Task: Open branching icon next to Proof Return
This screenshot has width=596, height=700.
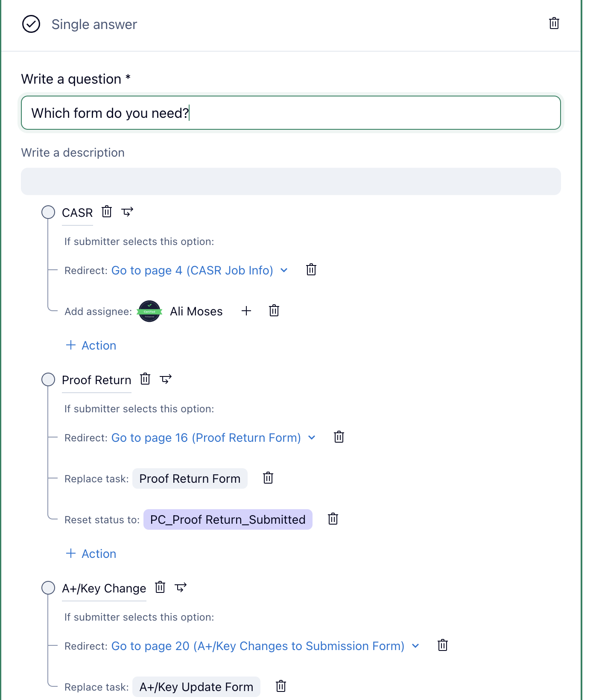Action: tap(166, 379)
